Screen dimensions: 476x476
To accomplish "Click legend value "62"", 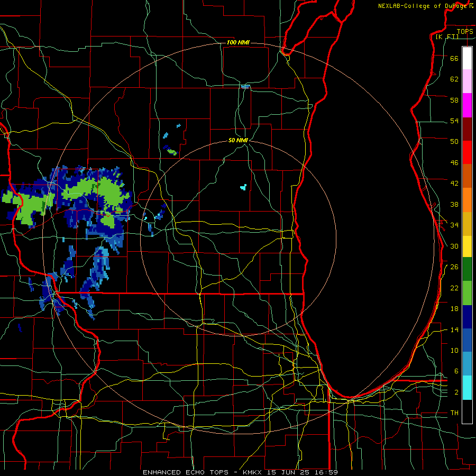I will 454,79.
